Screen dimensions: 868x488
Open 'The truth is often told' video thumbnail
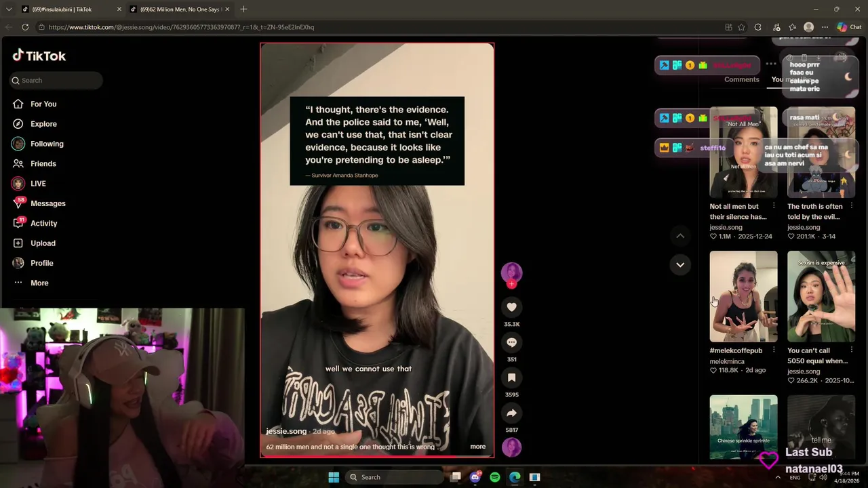[821, 152]
